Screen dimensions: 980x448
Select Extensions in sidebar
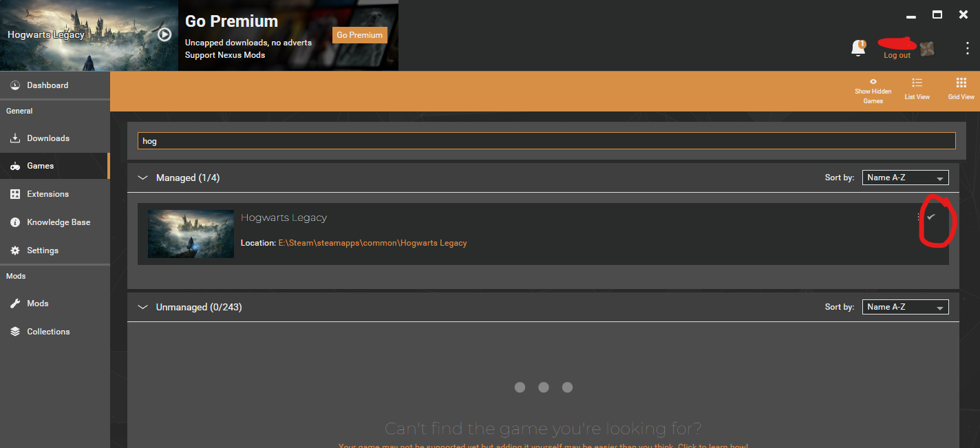(x=54, y=194)
